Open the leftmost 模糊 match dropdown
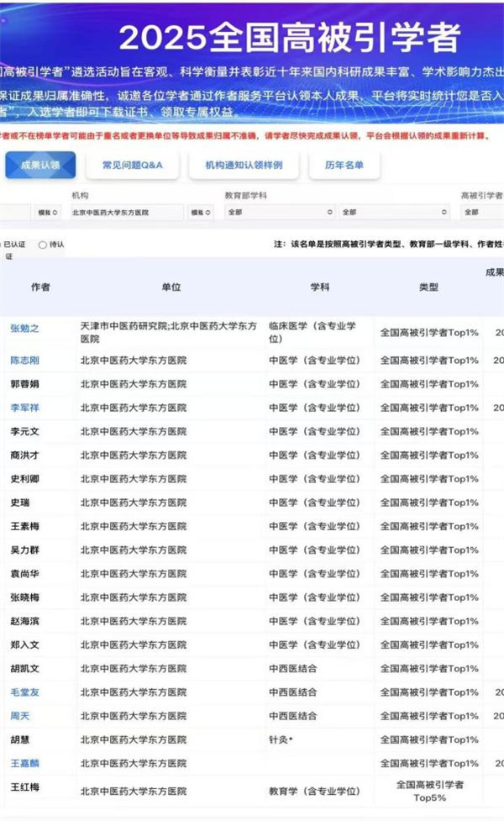This screenshot has width=504, height=821. coord(48,213)
